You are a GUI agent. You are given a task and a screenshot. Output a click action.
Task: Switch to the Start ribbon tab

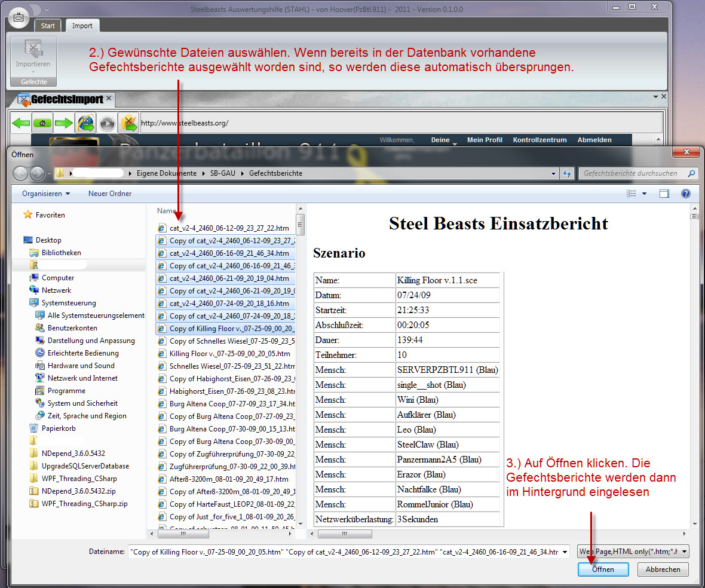point(48,26)
